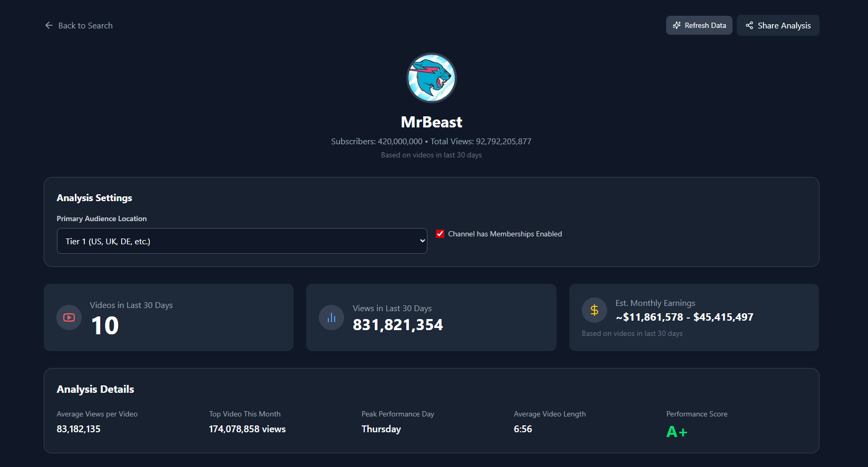Click the Performance Score label
This screenshot has width=868, height=467.
(x=697, y=414)
